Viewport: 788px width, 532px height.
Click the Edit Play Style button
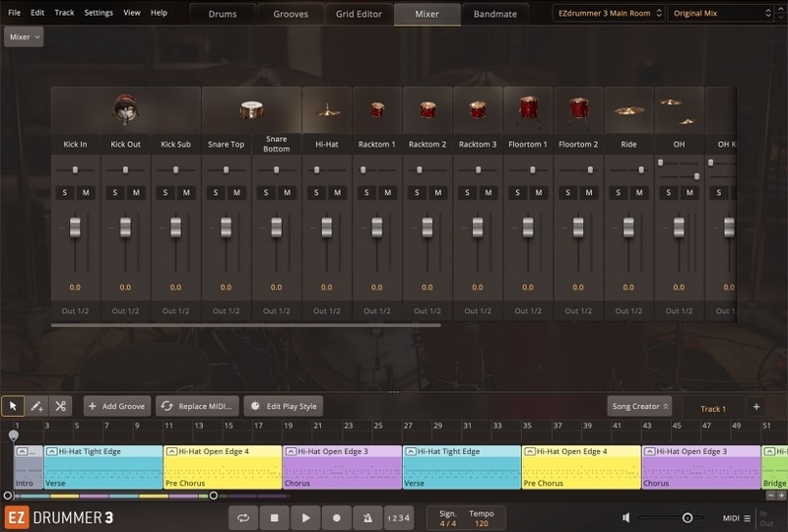pyautogui.click(x=284, y=406)
